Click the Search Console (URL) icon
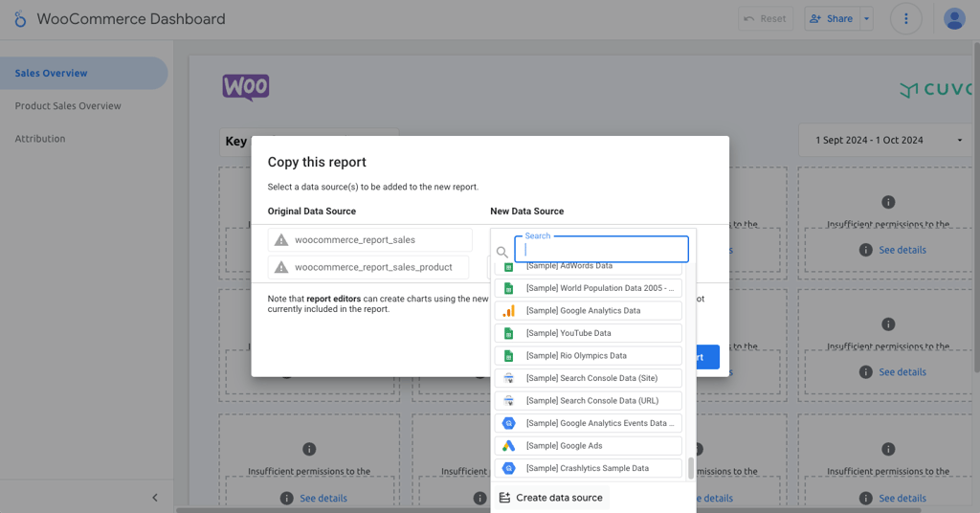The height and width of the screenshot is (513, 980). [x=509, y=400]
